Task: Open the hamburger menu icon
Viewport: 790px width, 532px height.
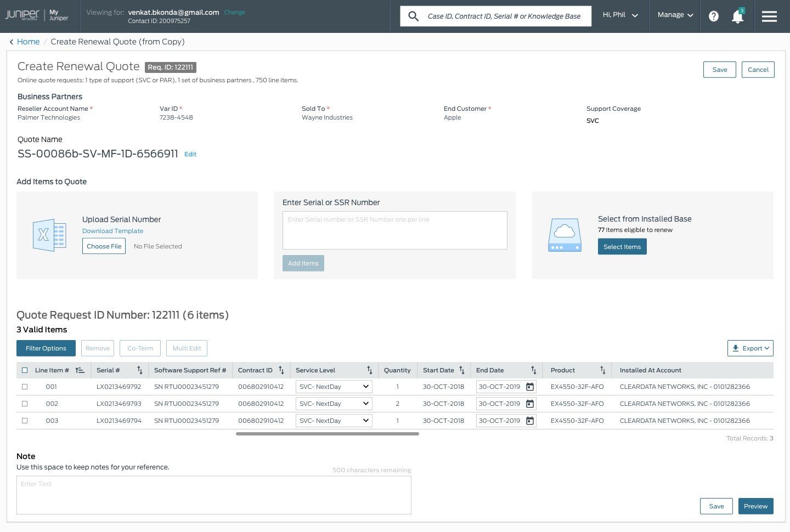Action: pyautogui.click(x=769, y=16)
